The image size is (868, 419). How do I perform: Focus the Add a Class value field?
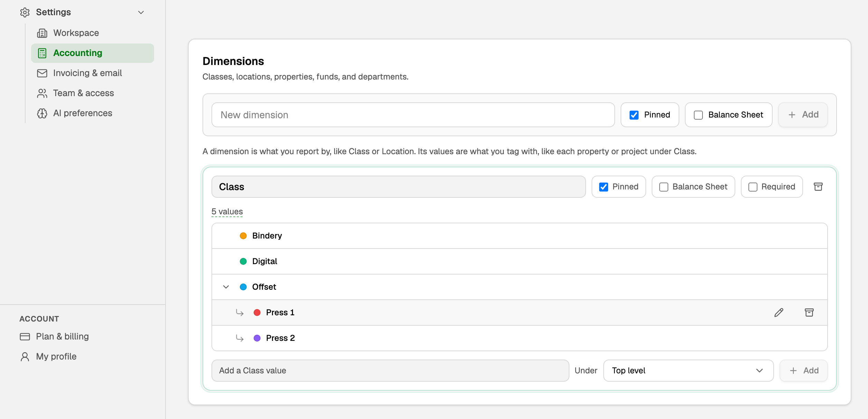coord(390,371)
